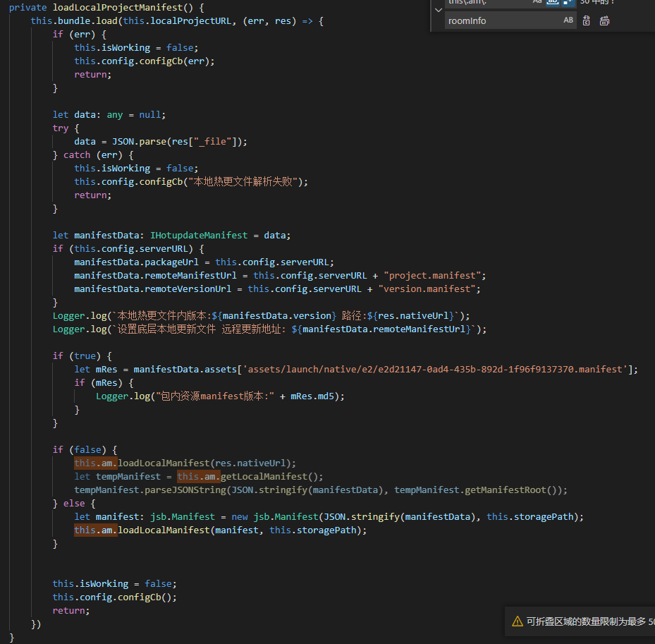Image resolution: width=655 pixels, height=644 pixels.
Task: Click the condition if (true) {
Action: (82, 356)
